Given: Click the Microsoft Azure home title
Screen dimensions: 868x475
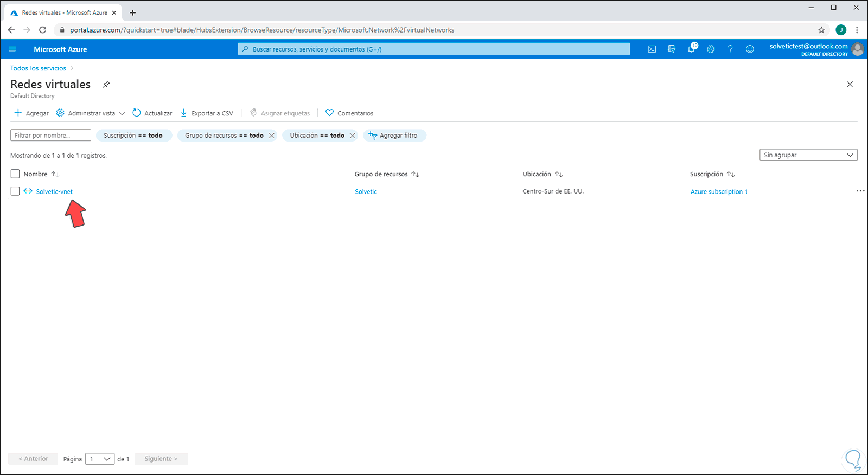Looking at the screenshot, I should tap(60, 49).
